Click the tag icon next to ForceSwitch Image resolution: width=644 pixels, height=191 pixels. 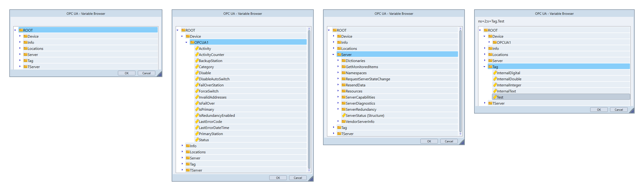[197, 91]
